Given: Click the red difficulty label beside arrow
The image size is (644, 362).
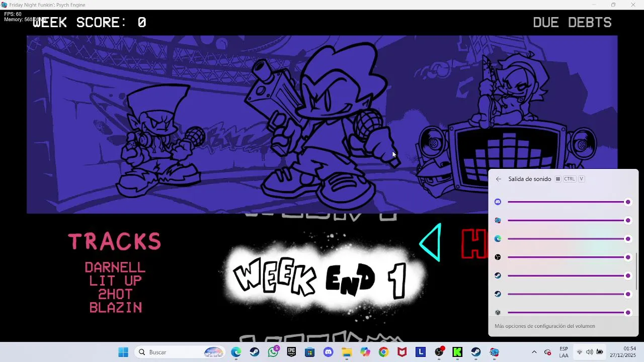Looking at the screenshot, I should [474, 244].
